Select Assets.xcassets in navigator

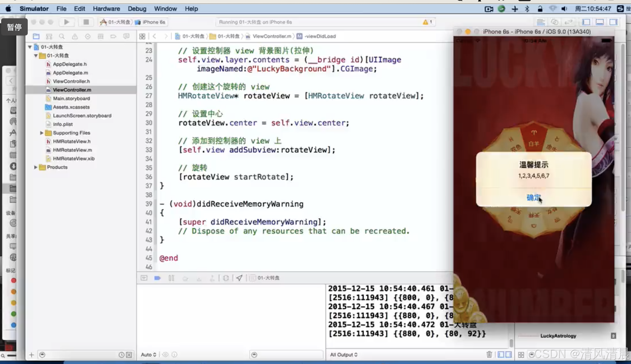(71, 107)
